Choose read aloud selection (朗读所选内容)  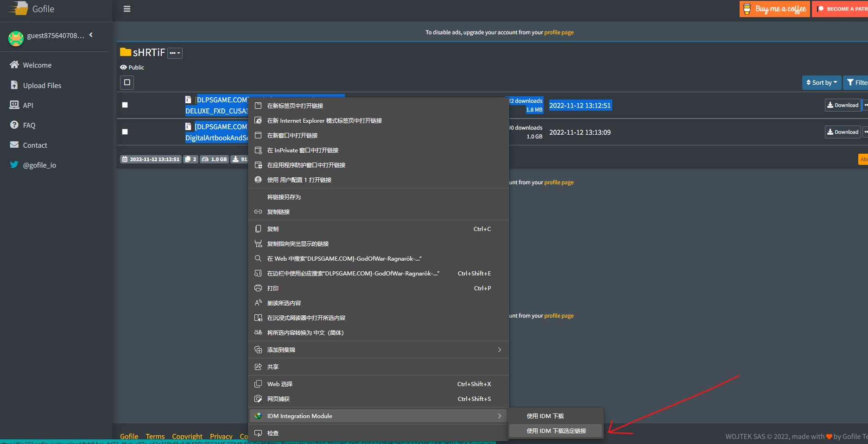click(x=379, y=303)
